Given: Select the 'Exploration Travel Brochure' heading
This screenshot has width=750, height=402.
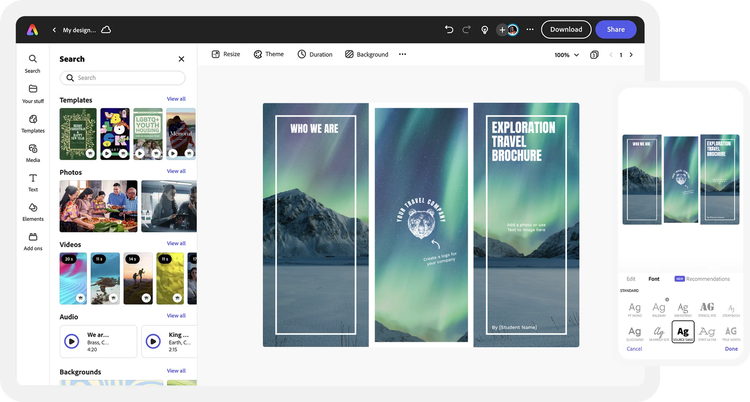Looking at the screenshot, I should pos(523,142).
